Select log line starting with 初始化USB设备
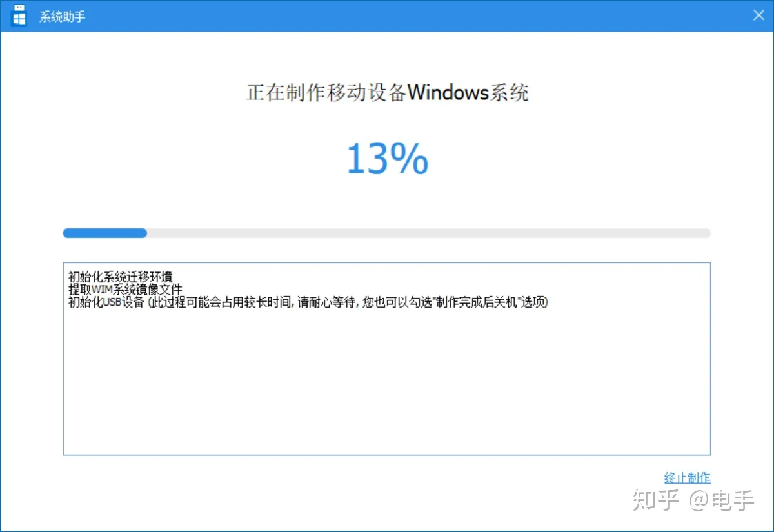Viewport: 774px width, 532px height. pos(308,302)
